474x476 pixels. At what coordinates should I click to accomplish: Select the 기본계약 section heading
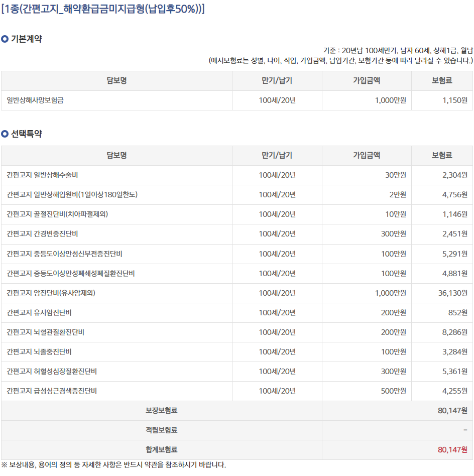point(27,39)
